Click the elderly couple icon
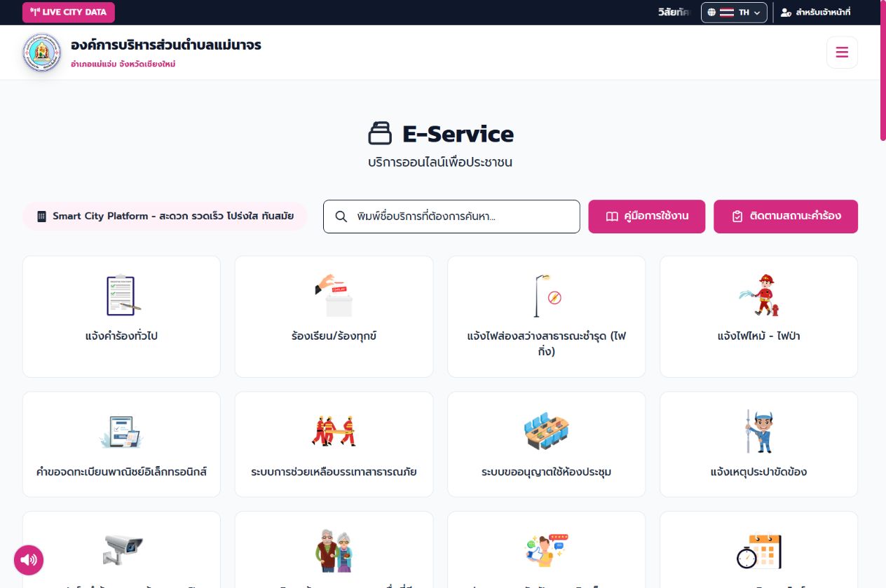 334,551
